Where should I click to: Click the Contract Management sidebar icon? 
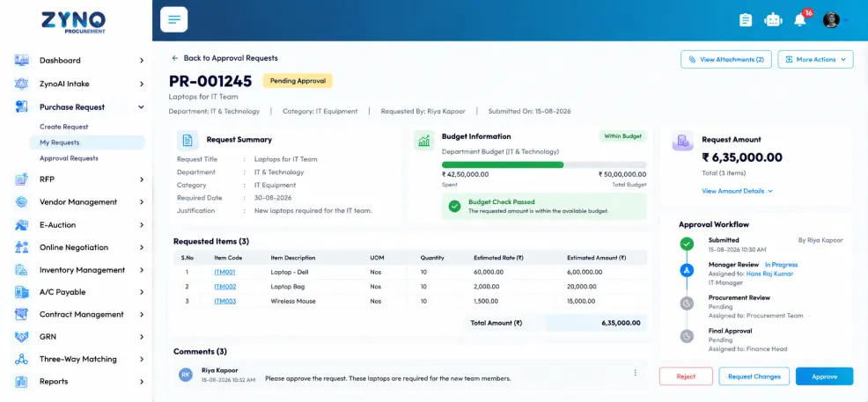tap(22, 314)
